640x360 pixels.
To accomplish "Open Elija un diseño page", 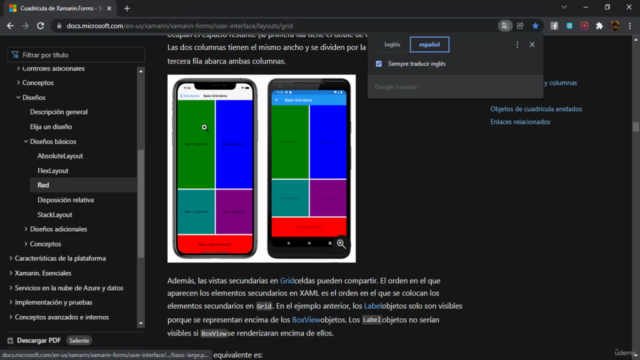I will 51,127.
